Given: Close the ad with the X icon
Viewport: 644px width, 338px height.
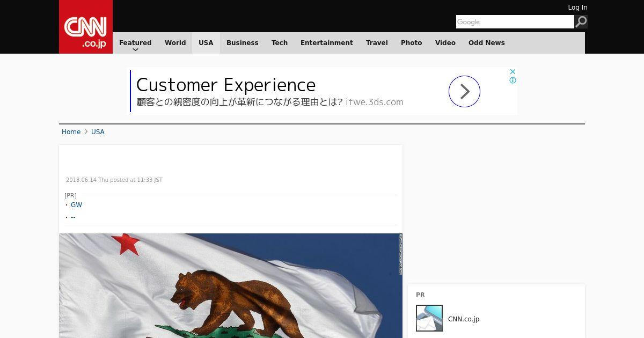Looking at the screenshot, I should pyautogui.click(x=513, y=71).
